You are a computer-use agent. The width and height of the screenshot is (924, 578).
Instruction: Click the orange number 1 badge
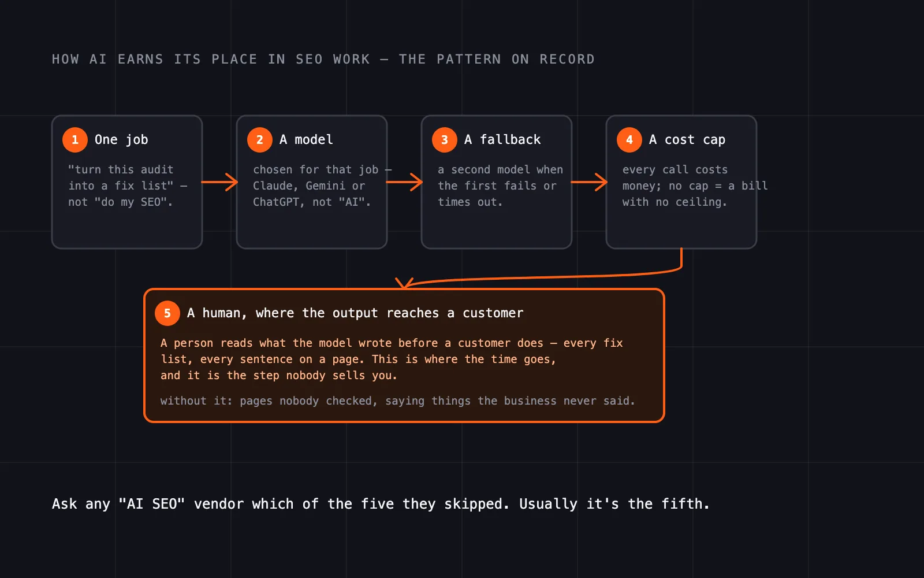[x=75, y=140]
